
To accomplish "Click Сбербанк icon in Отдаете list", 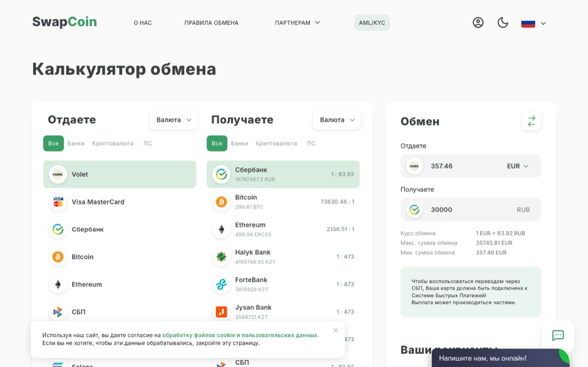I will [x=58, y=229].
